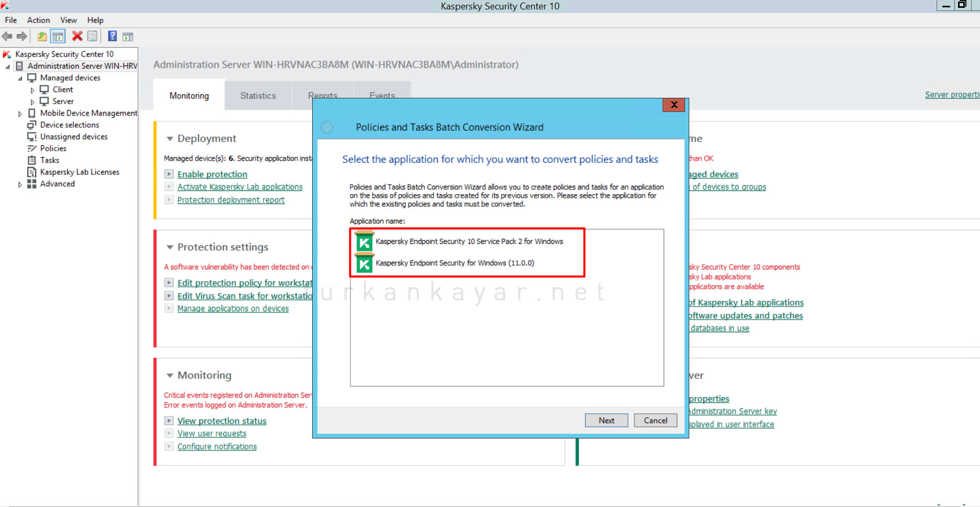The width and height of the screenshot is (980, 507).
Task: Click the blue Help question mark icon
Action: pos(112,36)
